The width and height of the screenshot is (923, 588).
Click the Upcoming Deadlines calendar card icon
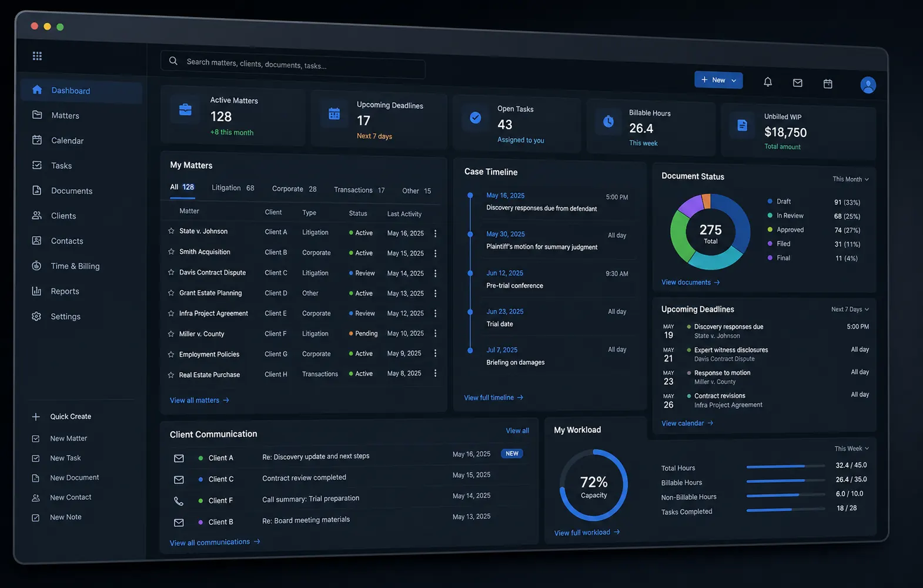click(x=334, y=114)
